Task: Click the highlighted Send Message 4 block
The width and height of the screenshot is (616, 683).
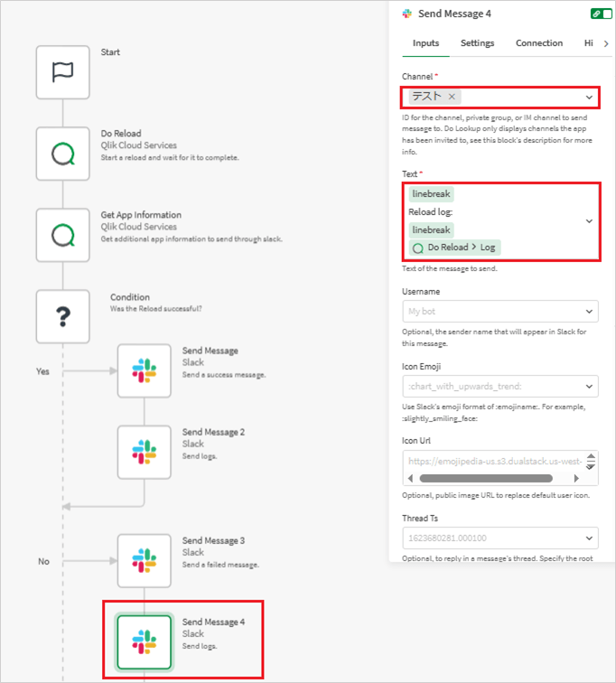Action: point(144,641)
